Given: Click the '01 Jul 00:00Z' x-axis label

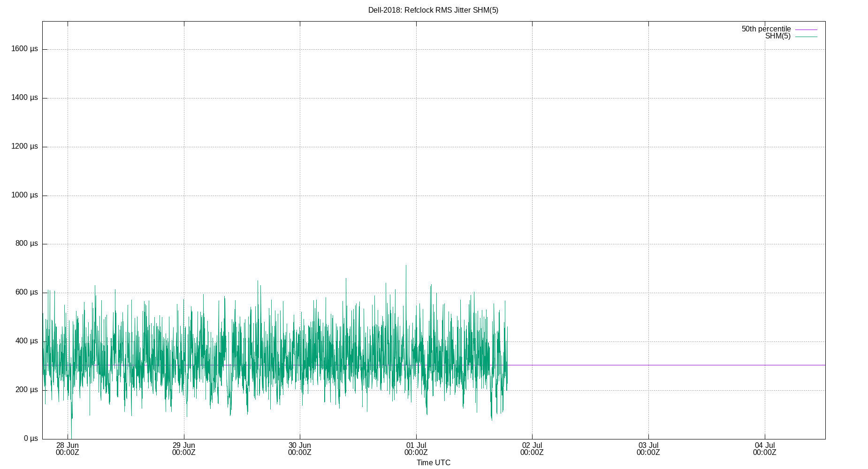Looking at the screenshot, I should 416,449.
